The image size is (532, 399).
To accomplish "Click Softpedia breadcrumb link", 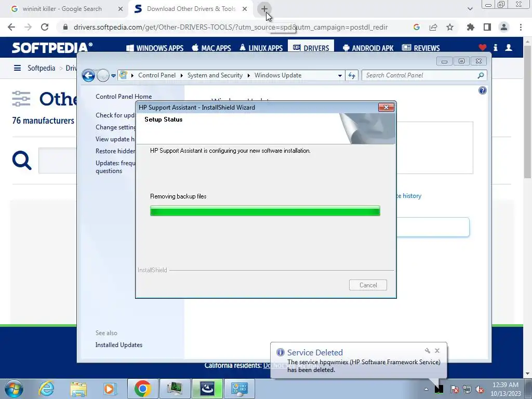I will (42, 68).
